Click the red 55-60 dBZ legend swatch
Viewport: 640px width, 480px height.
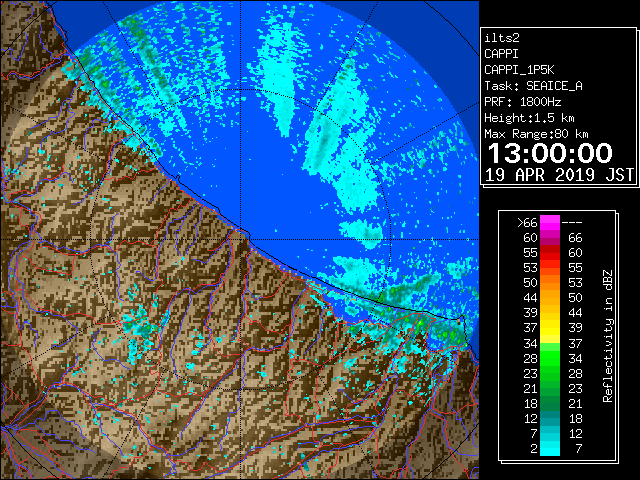point(550,253)
